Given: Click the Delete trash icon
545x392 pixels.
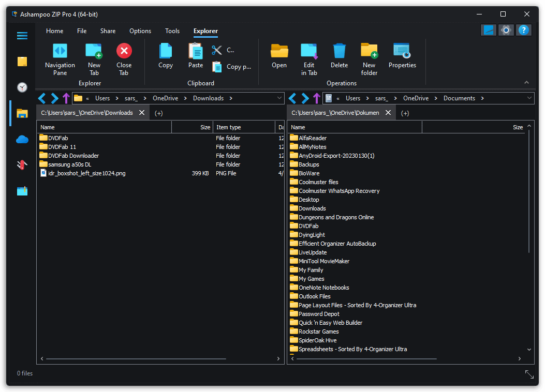Looking at the screenshot, I should point(339,51).
